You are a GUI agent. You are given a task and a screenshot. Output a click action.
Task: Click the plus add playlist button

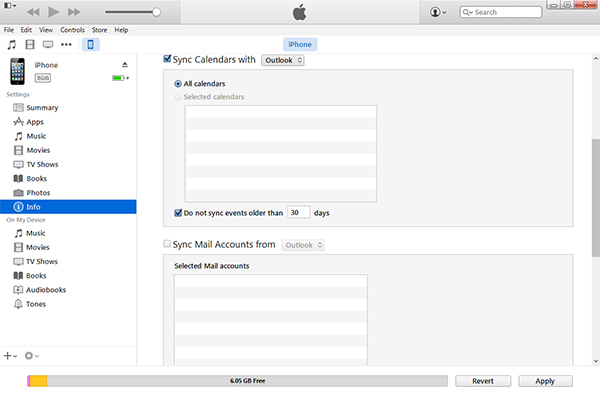point(10,356)
